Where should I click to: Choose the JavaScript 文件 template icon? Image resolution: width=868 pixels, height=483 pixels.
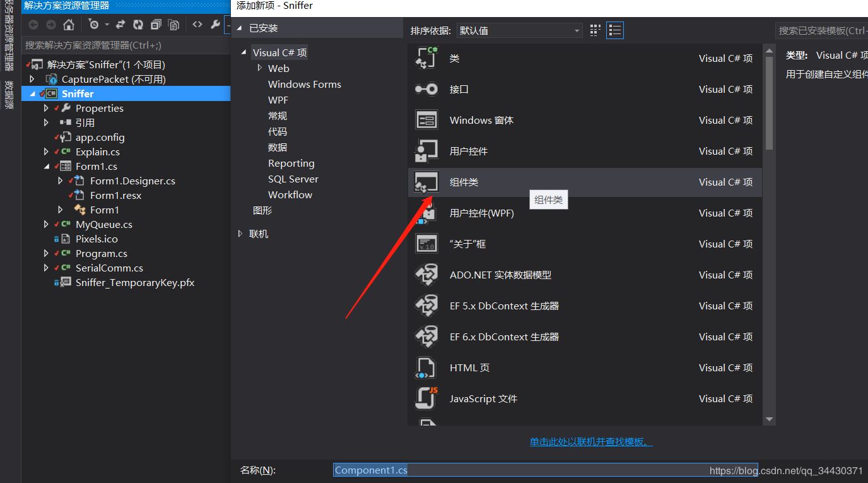click(426, 398)
